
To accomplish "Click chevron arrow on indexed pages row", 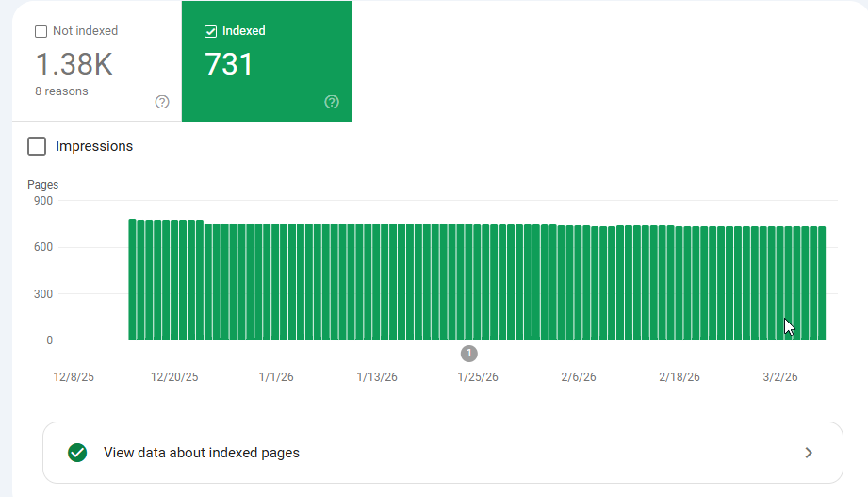I will click(809, 453).
